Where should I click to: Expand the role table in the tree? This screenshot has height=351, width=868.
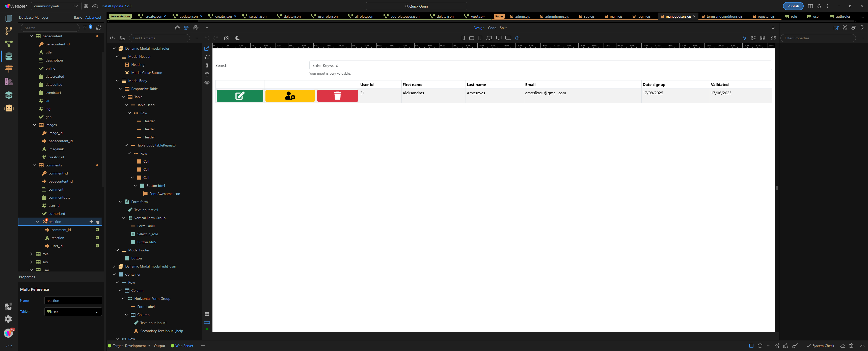click(x=31, y=254)
